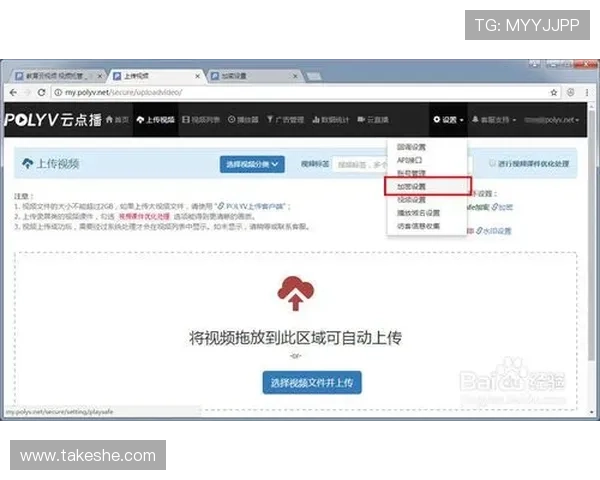This screenshot has width=600, height=480.
Task: Select the first item in the 设置 menu
Action: (x=427, y=147)
